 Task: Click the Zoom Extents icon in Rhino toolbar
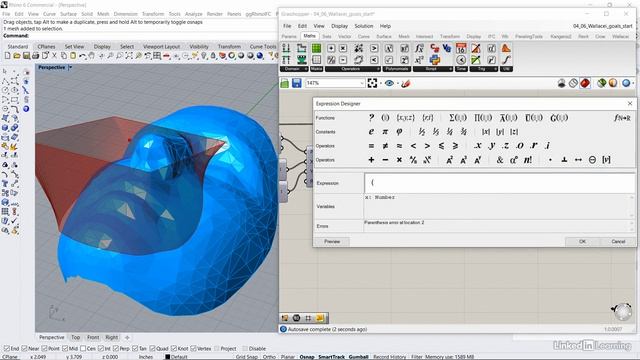pyautogui.click(x=129, y=56)
